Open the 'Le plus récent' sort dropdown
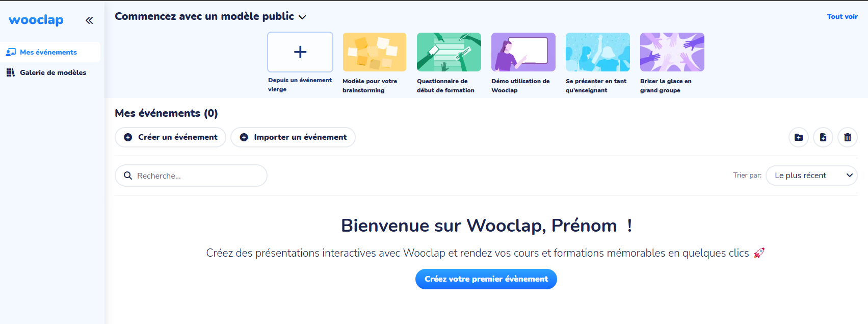Screen dimensions: 868x324 click(x=811, y=176)
